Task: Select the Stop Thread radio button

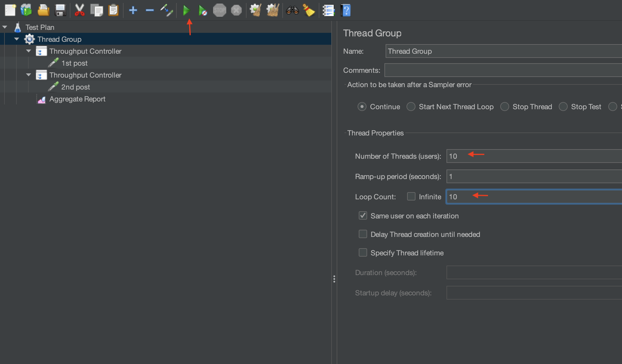Action: 505,107
